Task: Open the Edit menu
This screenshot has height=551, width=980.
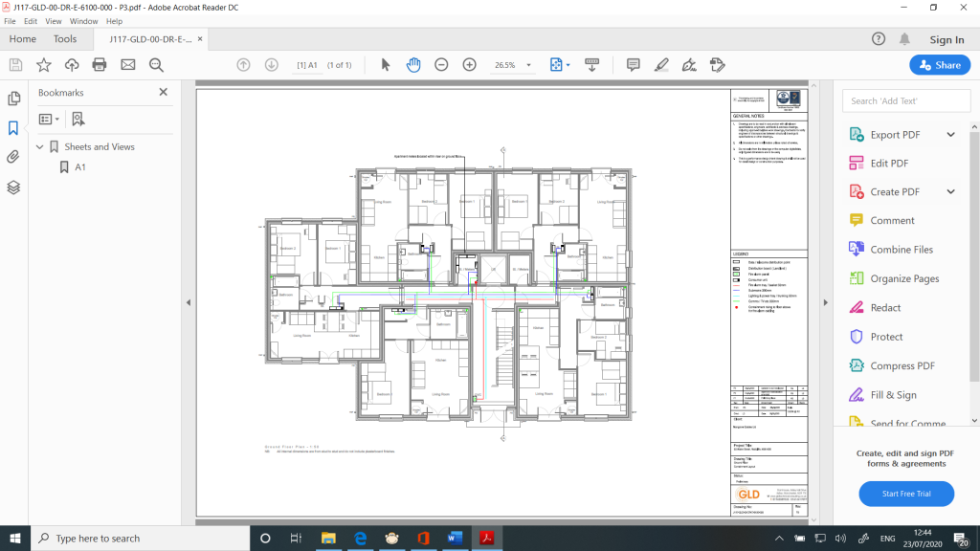Action: [x=31, y=21]
